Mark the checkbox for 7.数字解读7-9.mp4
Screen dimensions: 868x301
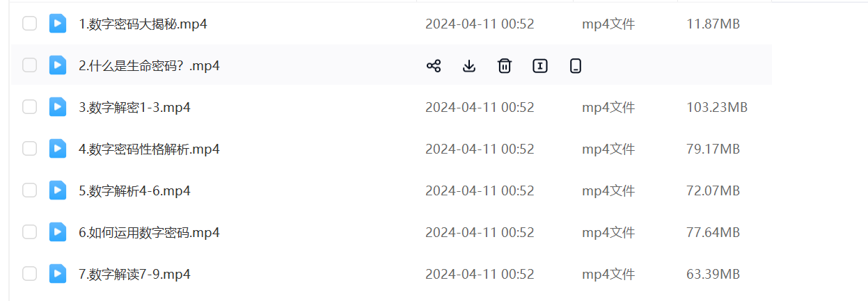(29, 274)
